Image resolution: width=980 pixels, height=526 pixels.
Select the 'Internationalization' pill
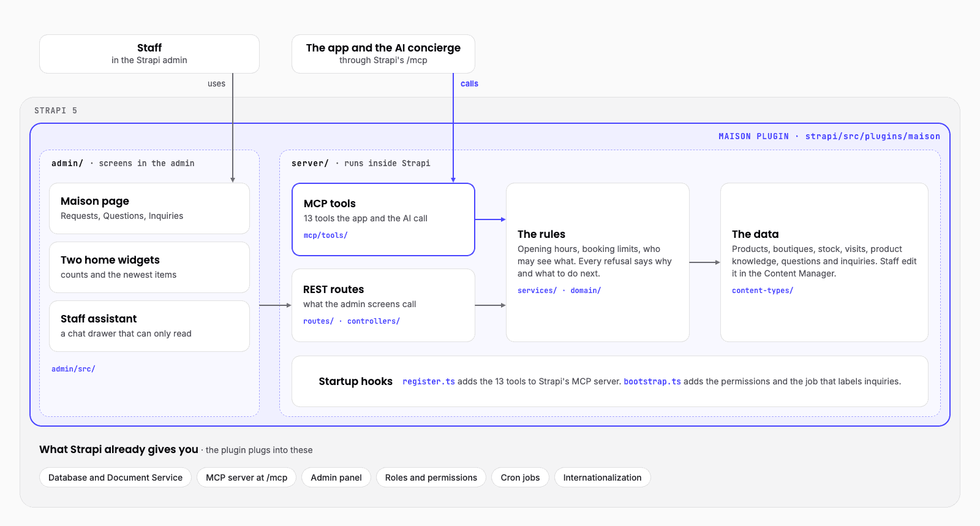click(603, 478)
